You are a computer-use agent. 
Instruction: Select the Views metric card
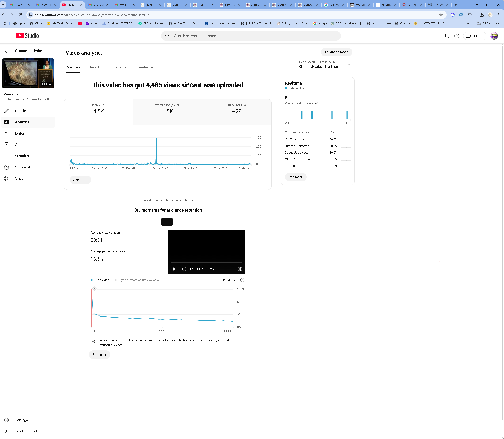point(99,112)
